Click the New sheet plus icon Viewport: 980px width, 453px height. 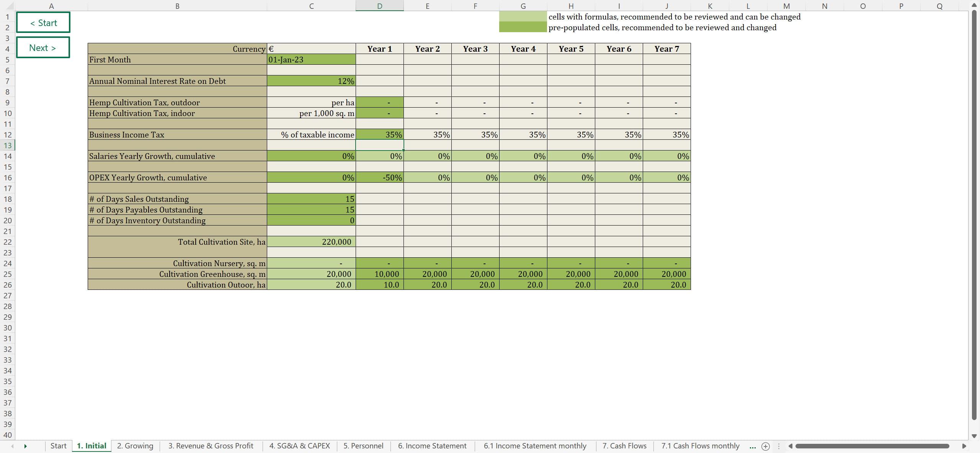pyautogui.click(x=765, y=446)
